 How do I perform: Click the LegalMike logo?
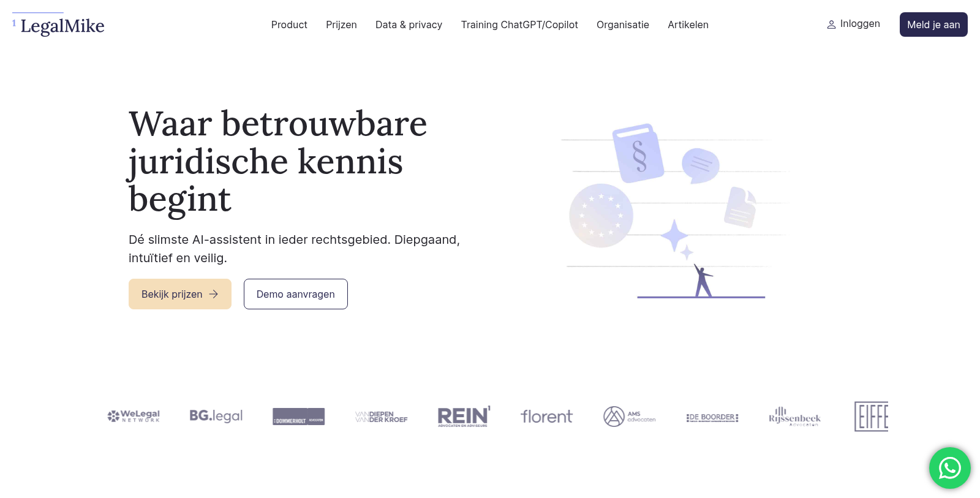(x=62, y=26)
